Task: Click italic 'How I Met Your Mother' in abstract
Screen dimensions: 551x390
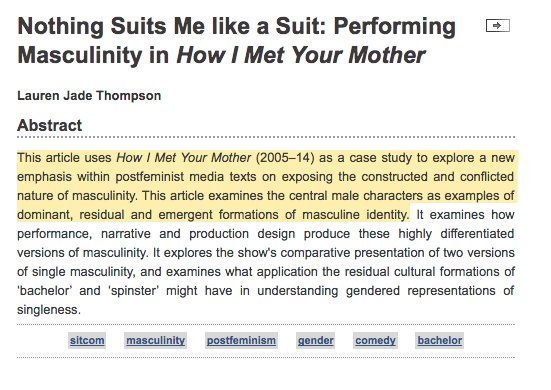Action: coord(184,158)
